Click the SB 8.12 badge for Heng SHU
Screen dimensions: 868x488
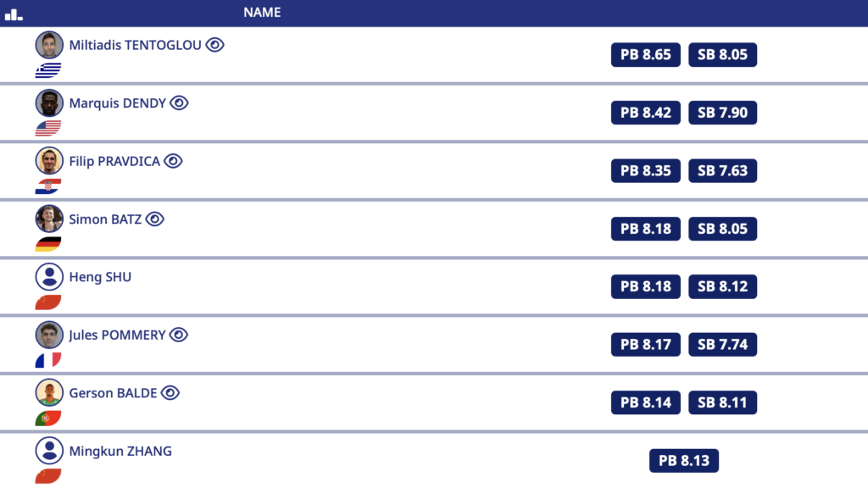[x=722, y=286]
